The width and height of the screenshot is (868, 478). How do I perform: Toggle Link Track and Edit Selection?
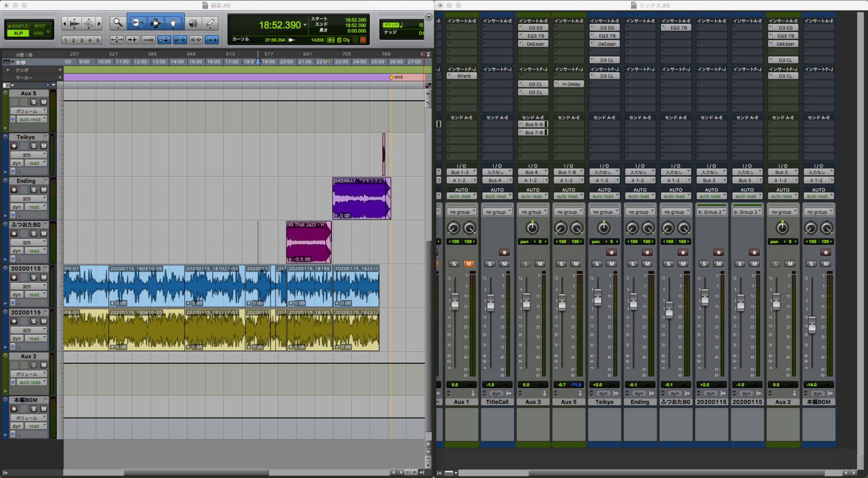(196, 40)
